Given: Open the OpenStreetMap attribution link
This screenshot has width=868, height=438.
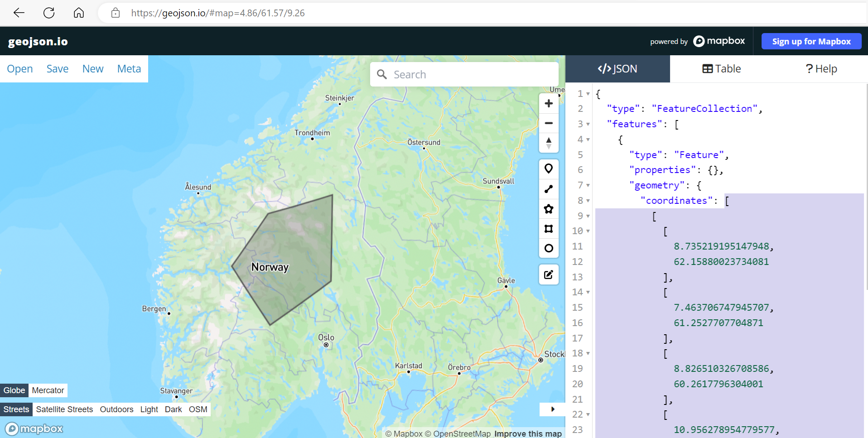Looking at the screenshot, I should pos(458,433).
